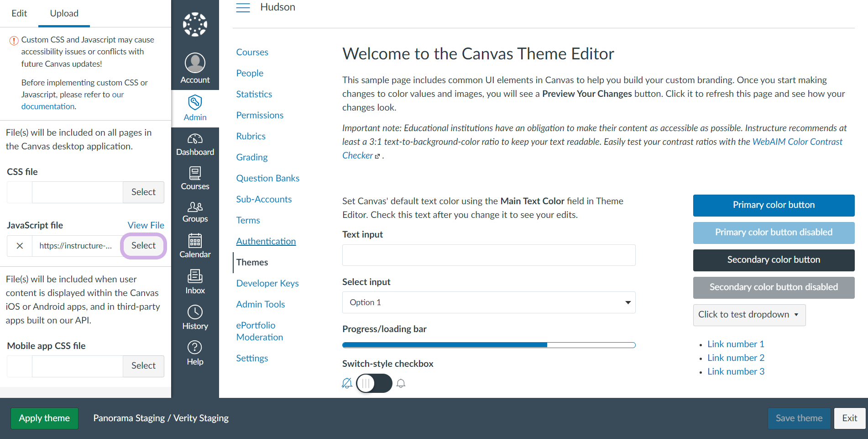
Task: Open Groups in the global sidebar
Action: pyautogui.click(x=195, y=212)
